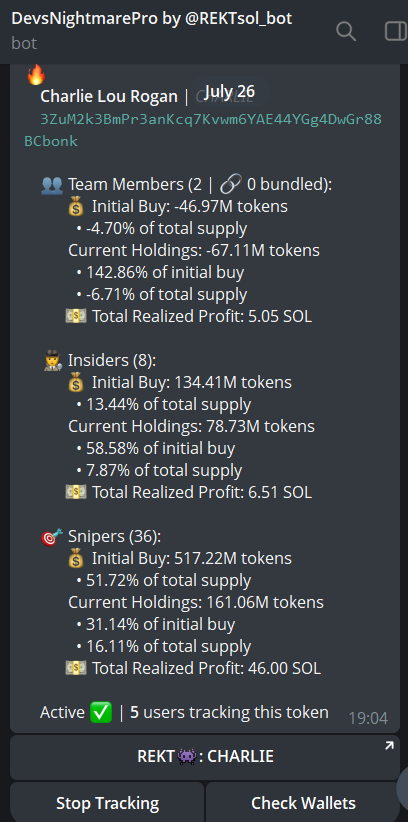Click the 19:04 message timestamp

[x=368, y=718]
